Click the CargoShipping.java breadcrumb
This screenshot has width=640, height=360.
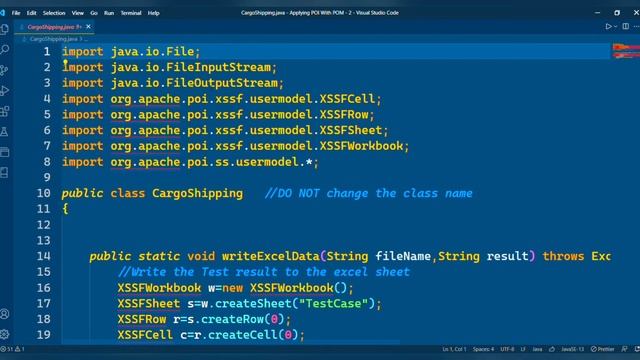click(x=53, y=39)
